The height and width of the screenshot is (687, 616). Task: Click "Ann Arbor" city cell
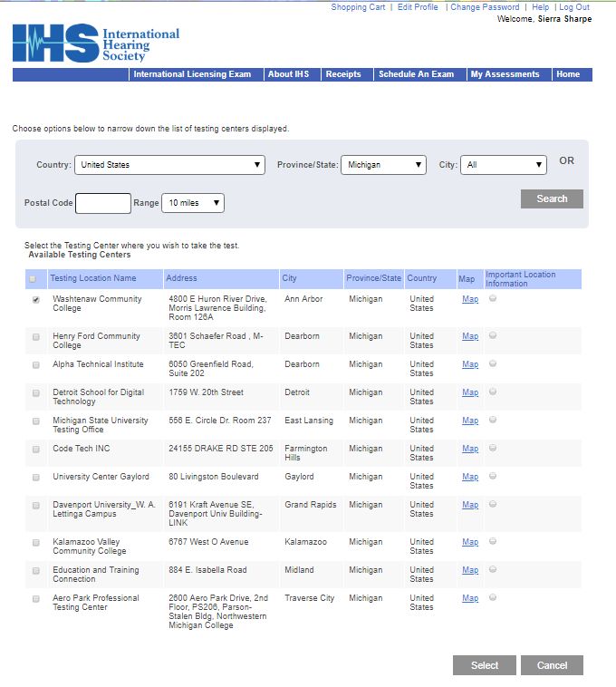tap(303, 299)
